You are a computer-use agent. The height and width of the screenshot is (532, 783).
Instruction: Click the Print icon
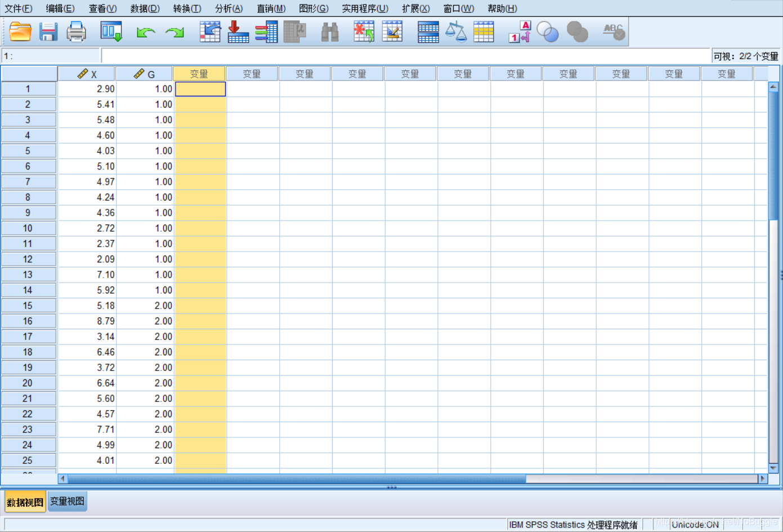point(76,32)
